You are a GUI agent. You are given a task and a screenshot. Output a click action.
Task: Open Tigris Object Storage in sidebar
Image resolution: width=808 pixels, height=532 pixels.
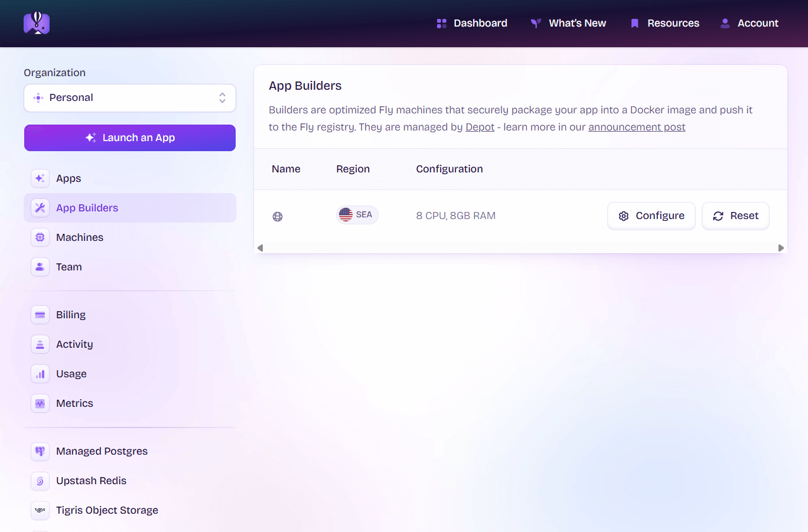click(130, 510)
